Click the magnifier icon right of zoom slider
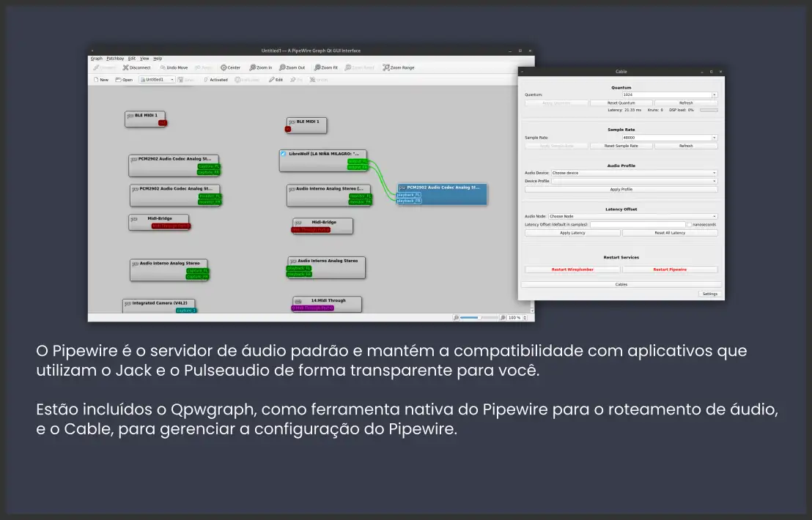The image size is (812, 520). (503, 318)
